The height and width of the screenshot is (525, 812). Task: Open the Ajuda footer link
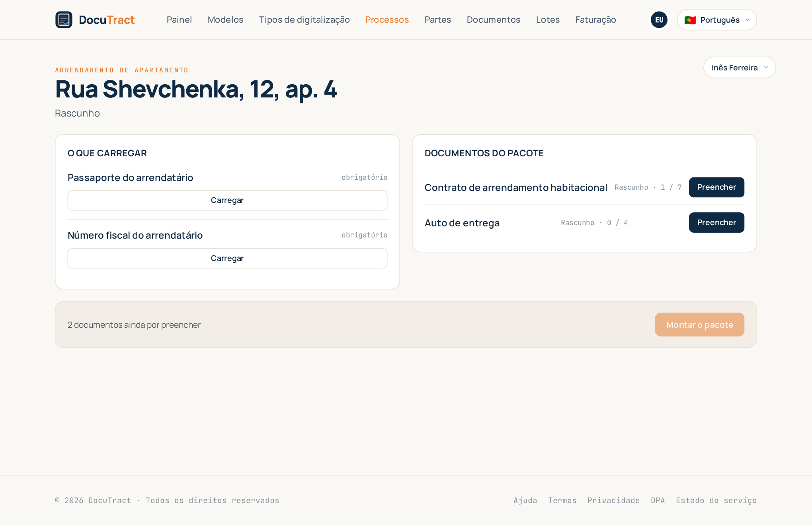coord(525,500)
